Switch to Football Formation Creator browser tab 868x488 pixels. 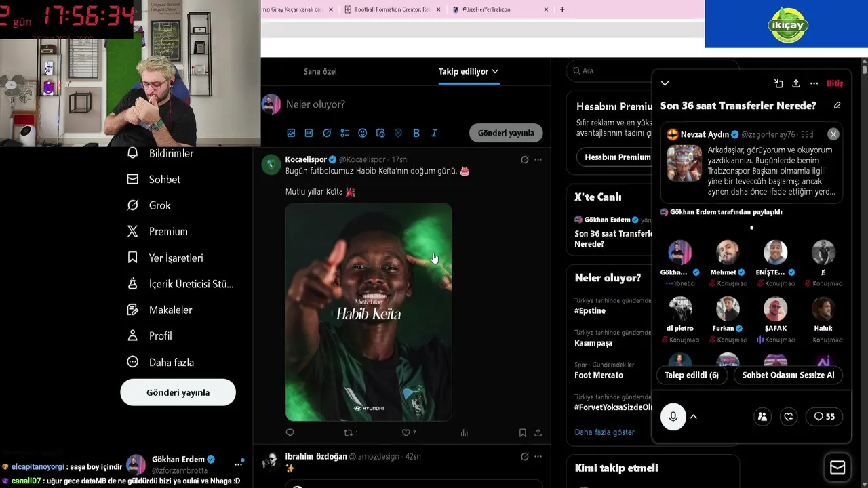393,9
